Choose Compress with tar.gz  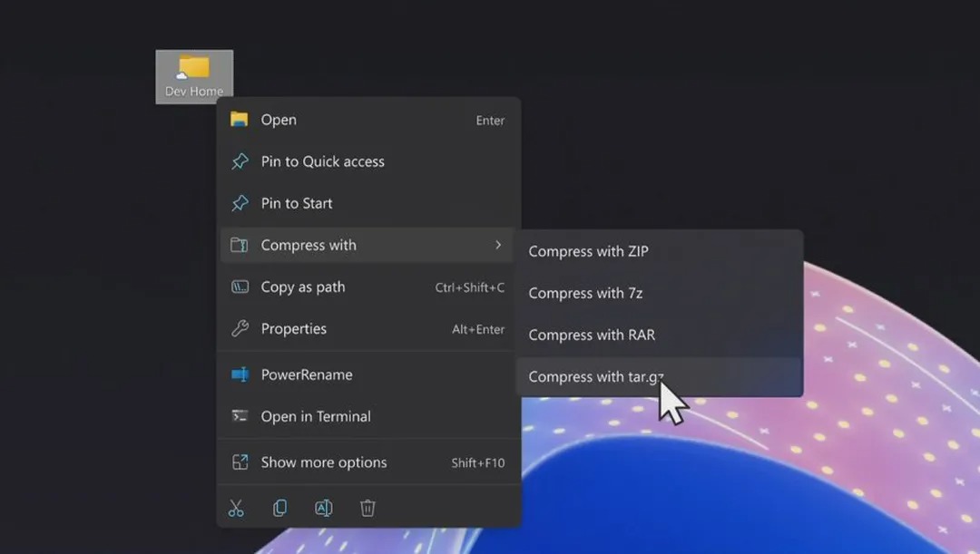coord(596,376)
